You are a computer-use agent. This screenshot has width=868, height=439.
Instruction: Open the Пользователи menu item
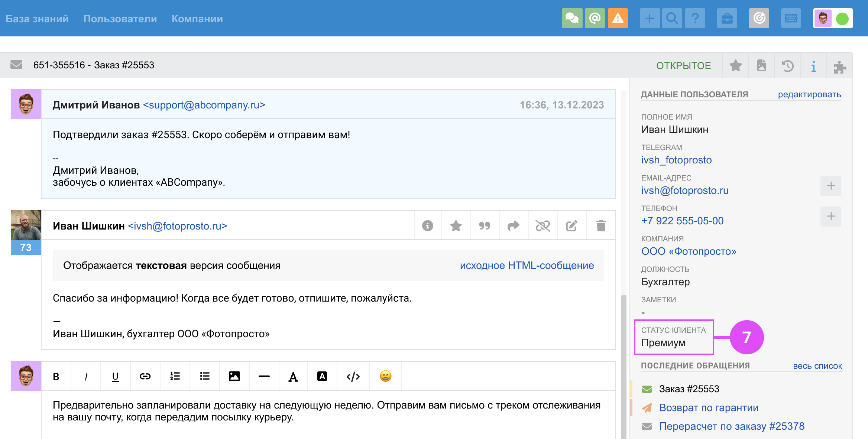click(120, 19)
